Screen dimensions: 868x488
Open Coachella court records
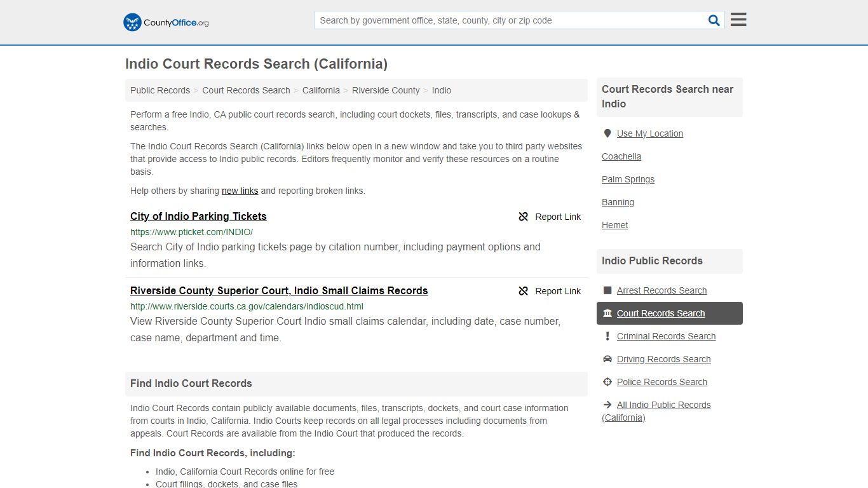pyautogui.click(x=621, y=156)
